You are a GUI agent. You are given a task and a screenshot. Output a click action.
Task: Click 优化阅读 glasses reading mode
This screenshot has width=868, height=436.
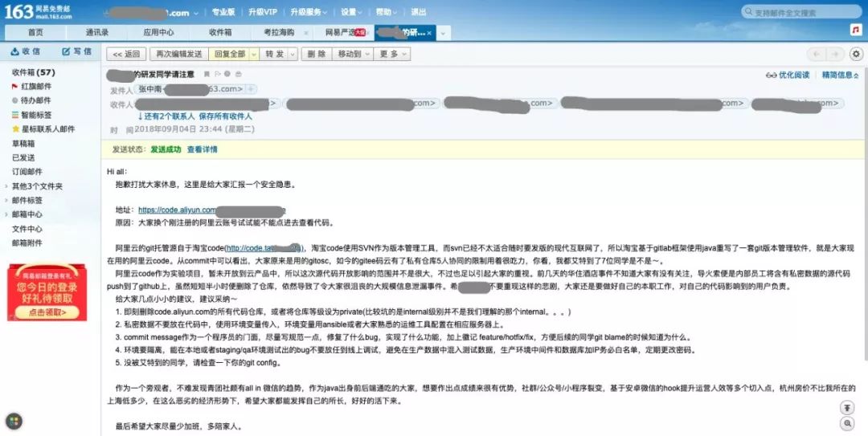(788, 75)
